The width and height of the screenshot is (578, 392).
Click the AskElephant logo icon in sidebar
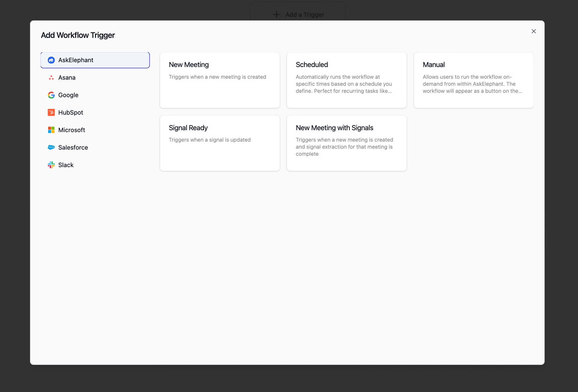pyautogui.click(x=51, y=60)
